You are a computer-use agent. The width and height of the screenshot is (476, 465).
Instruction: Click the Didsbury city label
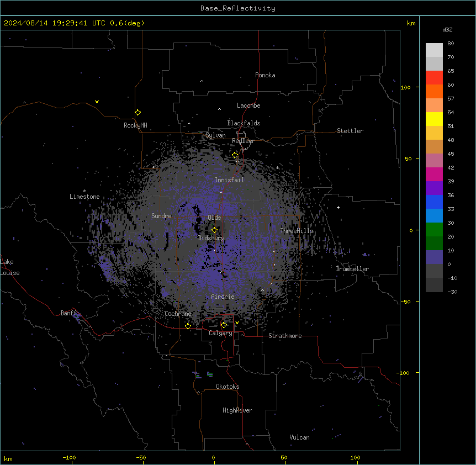tap(211, 238)
